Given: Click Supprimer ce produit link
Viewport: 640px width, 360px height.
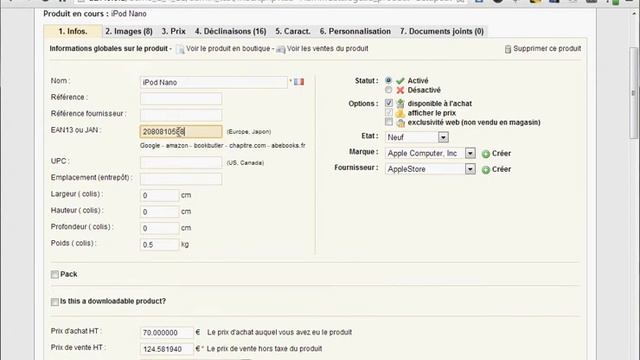Looking at the screenshot, I should pos(547,49).
